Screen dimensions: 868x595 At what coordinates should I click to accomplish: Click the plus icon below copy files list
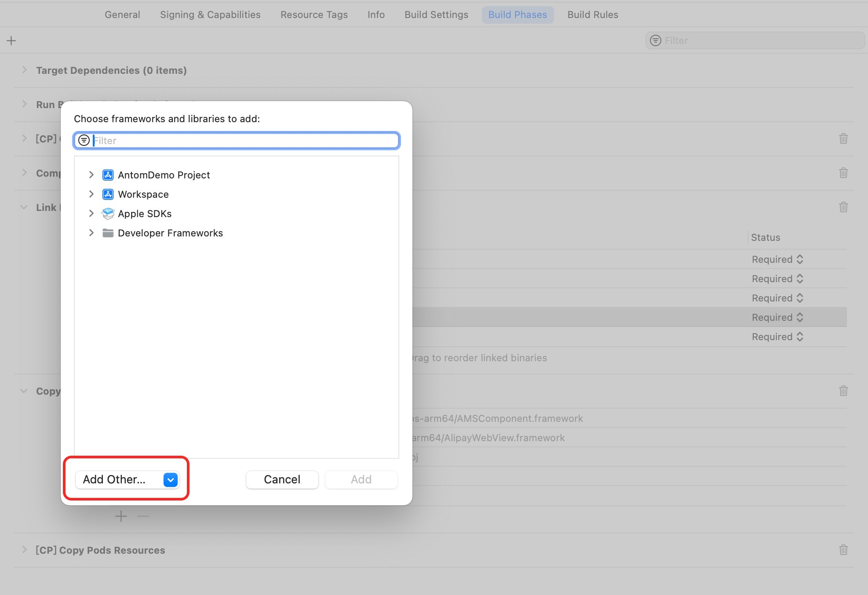click(x=121, y=516)
